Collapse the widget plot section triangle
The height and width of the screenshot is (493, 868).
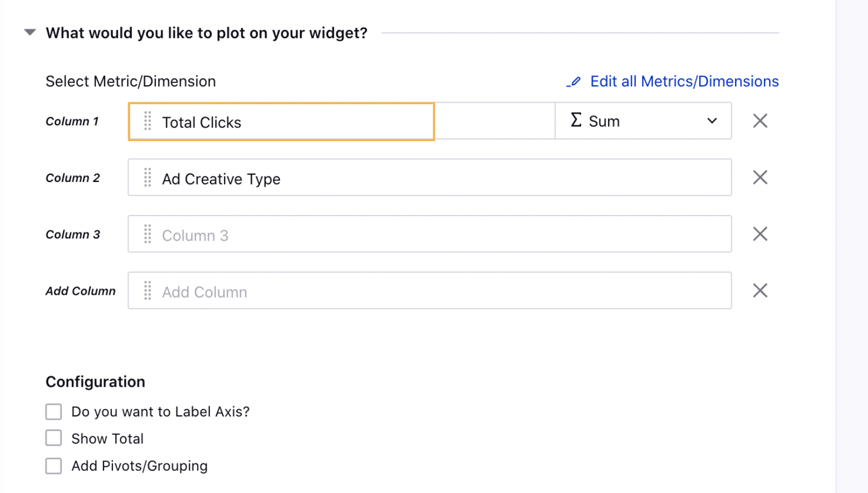[x=30, y=33]
